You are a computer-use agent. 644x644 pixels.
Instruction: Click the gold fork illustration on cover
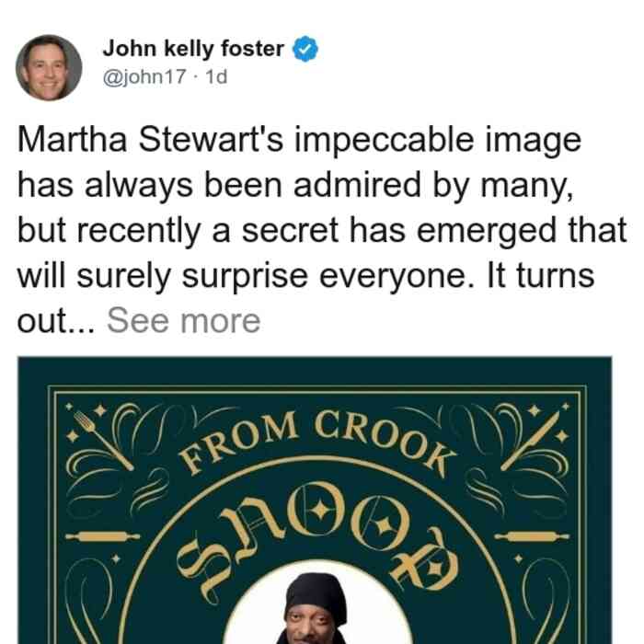click(103, 440)
